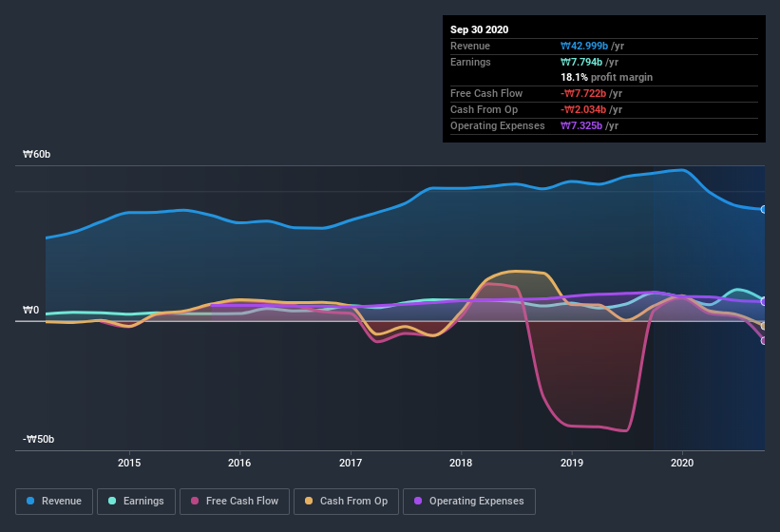Viewport: 780px width, 532px height.
Task: Click the purple Operating Expenses legend dot
Action: pos(419,501)
